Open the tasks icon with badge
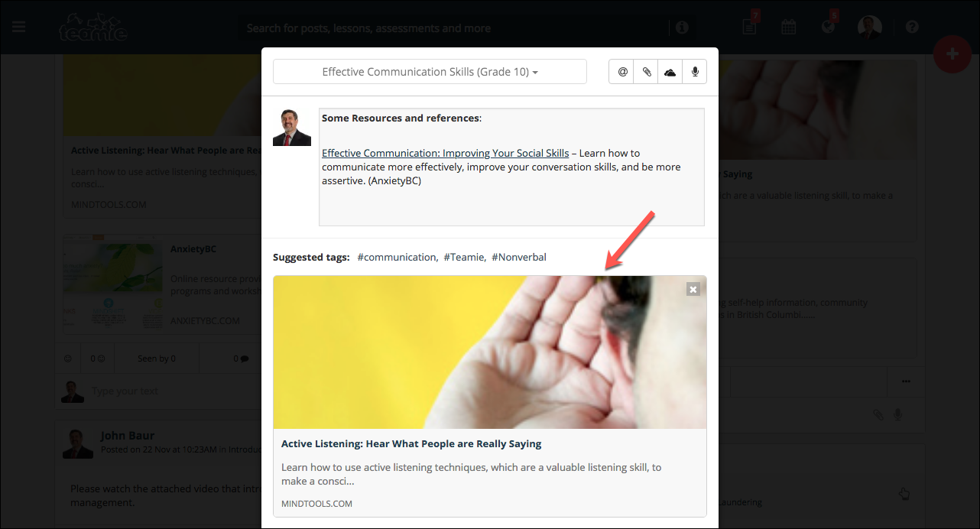 click(750, 26)
